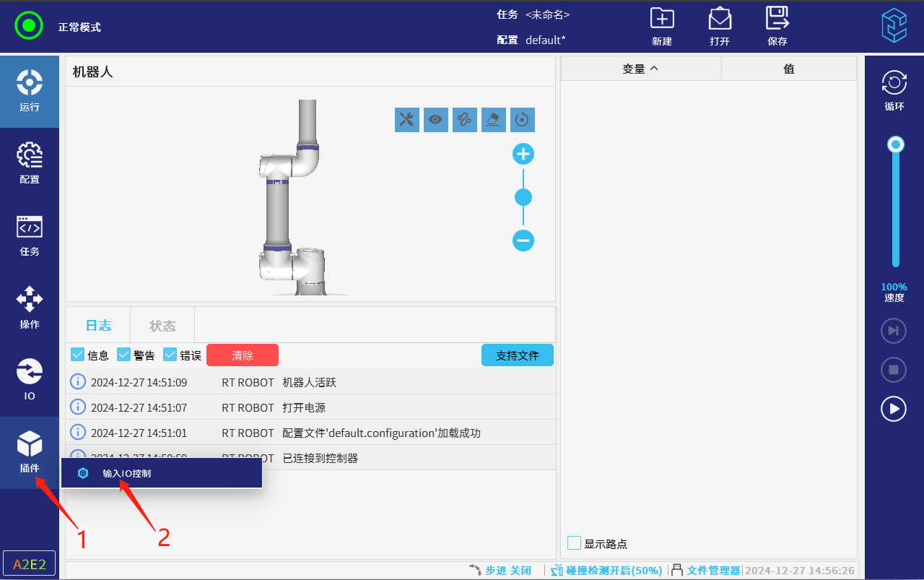Open the 运行 (Run) sidebar panel
Screen dimensions: 924x580
point(30,91)
